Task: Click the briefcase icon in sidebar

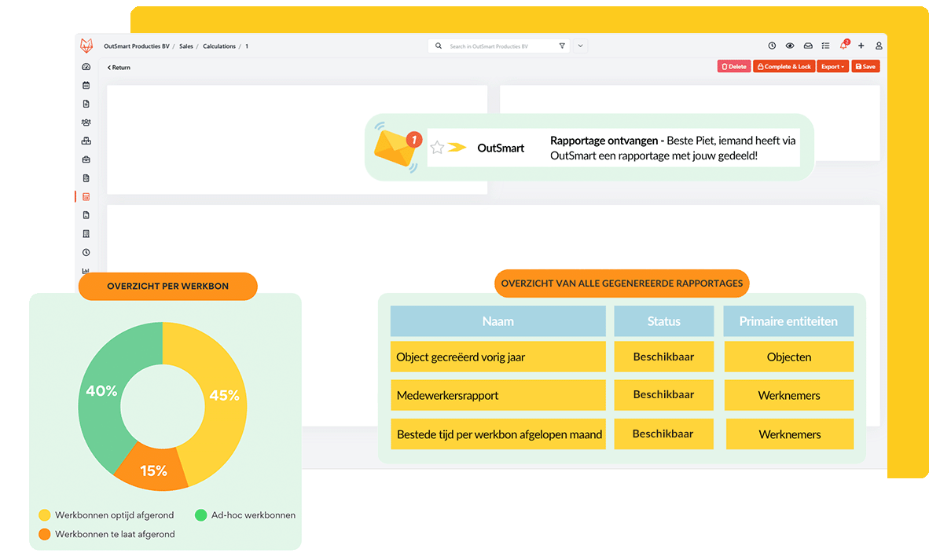Action: click(86, 159)
